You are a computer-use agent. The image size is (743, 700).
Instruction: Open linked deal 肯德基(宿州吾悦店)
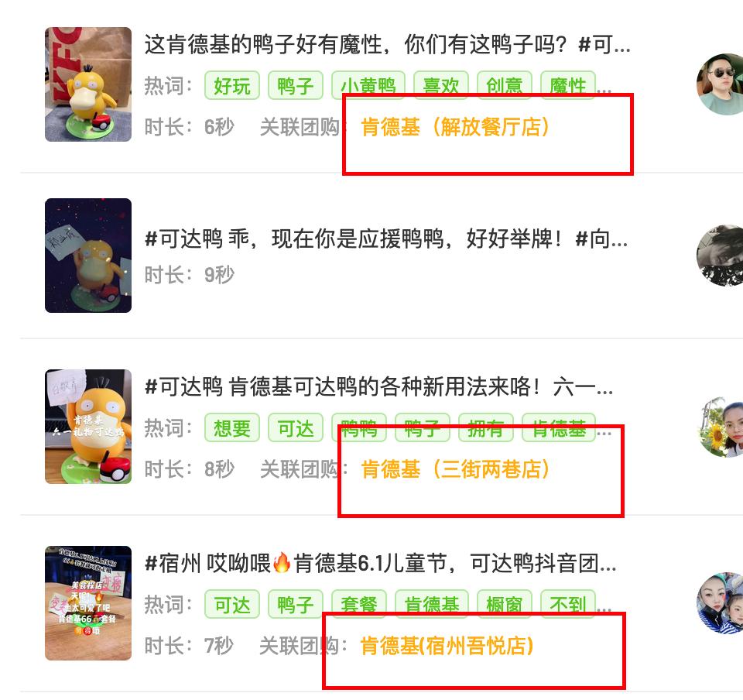click(447, 646)
